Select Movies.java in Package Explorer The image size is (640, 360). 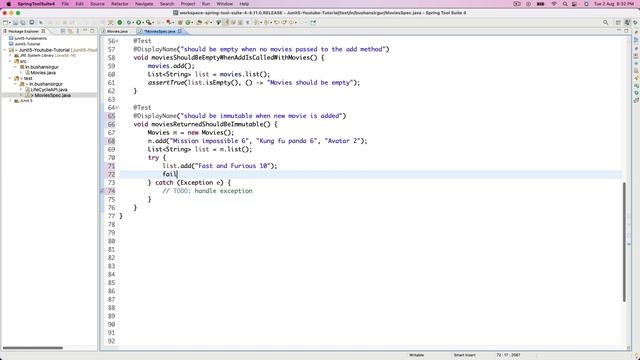pyautogui.click(x=42, y=73)
